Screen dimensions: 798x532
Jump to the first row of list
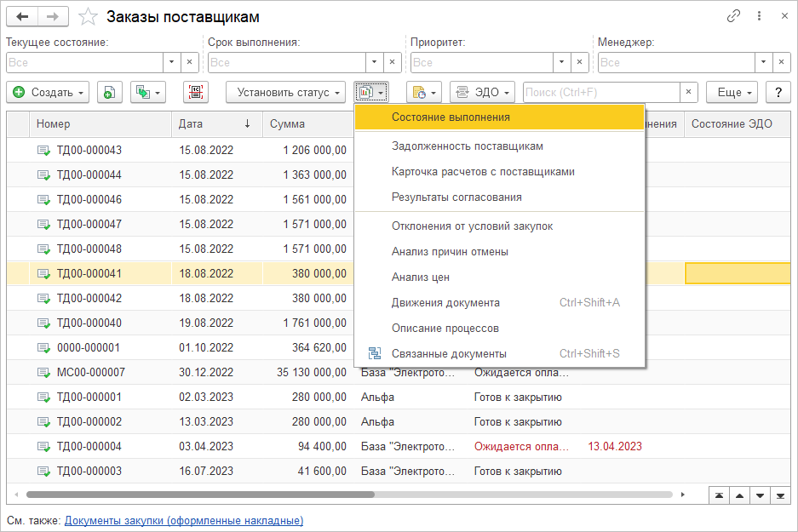[720, 495]
